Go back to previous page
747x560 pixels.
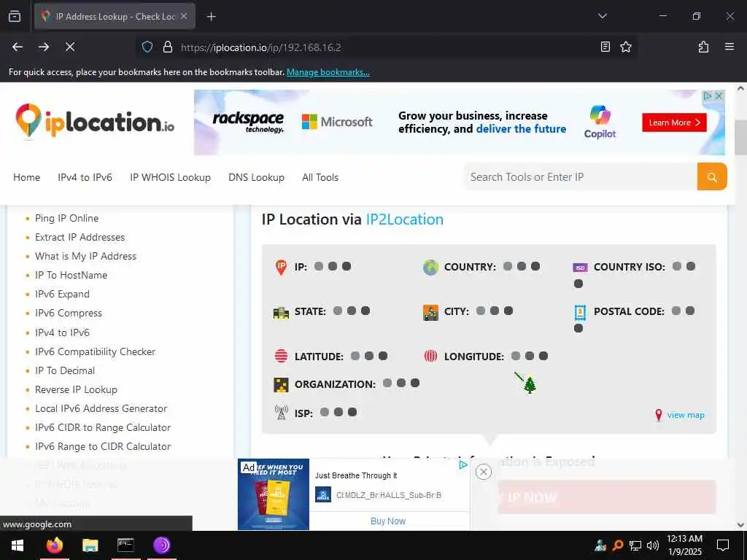point(18,47)
